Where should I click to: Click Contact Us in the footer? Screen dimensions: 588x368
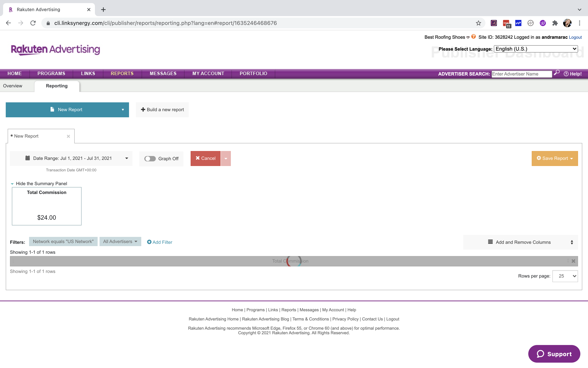click(372, 319)
